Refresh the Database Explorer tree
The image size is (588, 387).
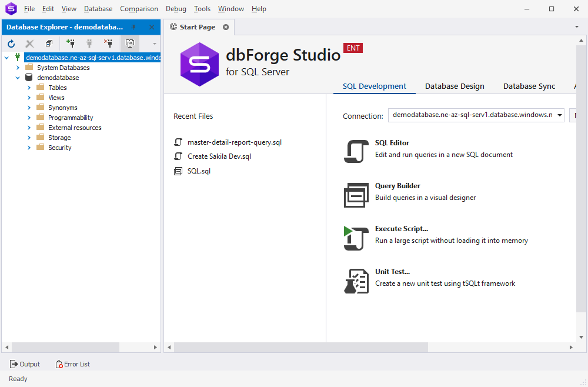click(x=11, y=44)
